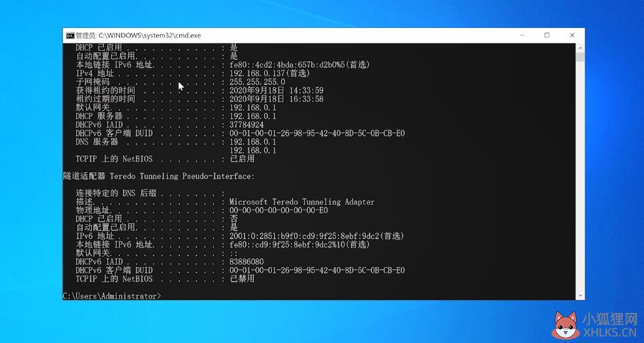
Task: Click the NetBIOS status "已启用"
Action: coord(242,159)
